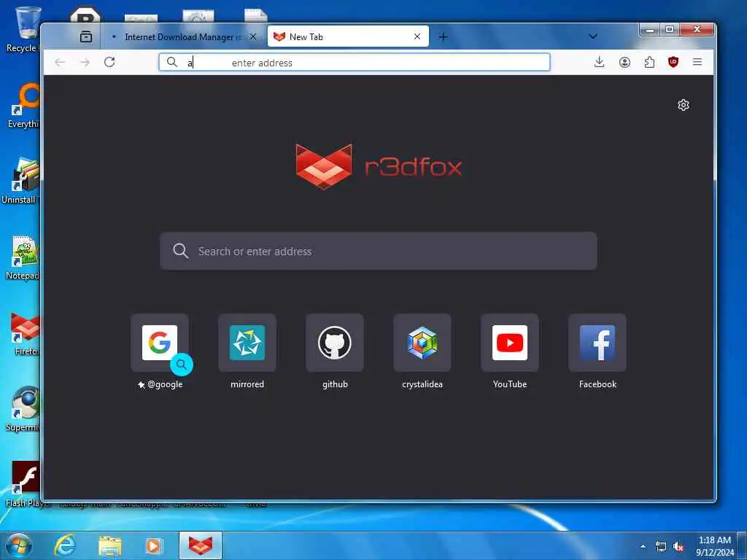Open the Firefox View tab icon
Screen dimensions: 747x560
(86, 36)
